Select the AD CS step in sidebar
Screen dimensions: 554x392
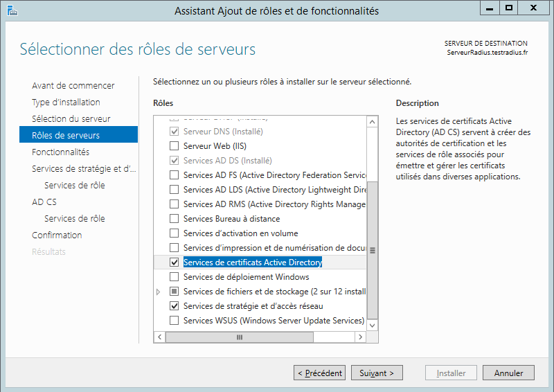point(44,202)
